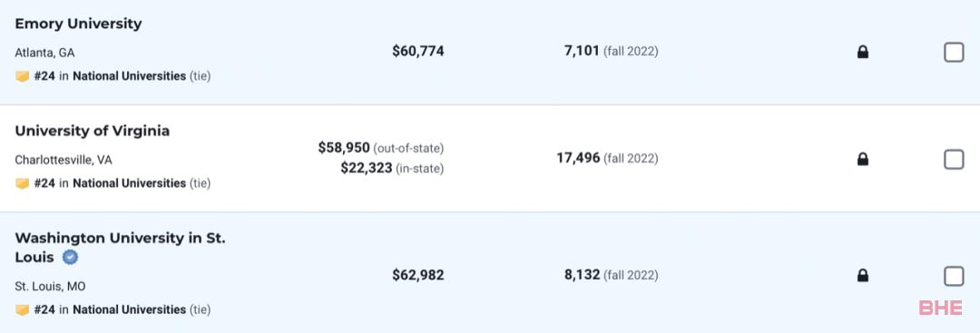The image size is (980, 333).
Task: Click the $58,950 out-of-state tuition for Virginia
Action: coord(344,148)
